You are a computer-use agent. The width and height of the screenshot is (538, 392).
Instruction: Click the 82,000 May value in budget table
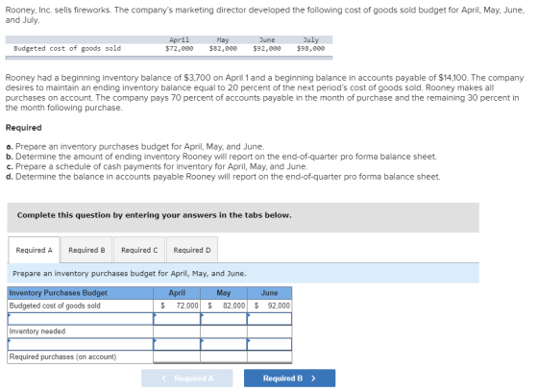pyautogui.click(x=234, y=306)
